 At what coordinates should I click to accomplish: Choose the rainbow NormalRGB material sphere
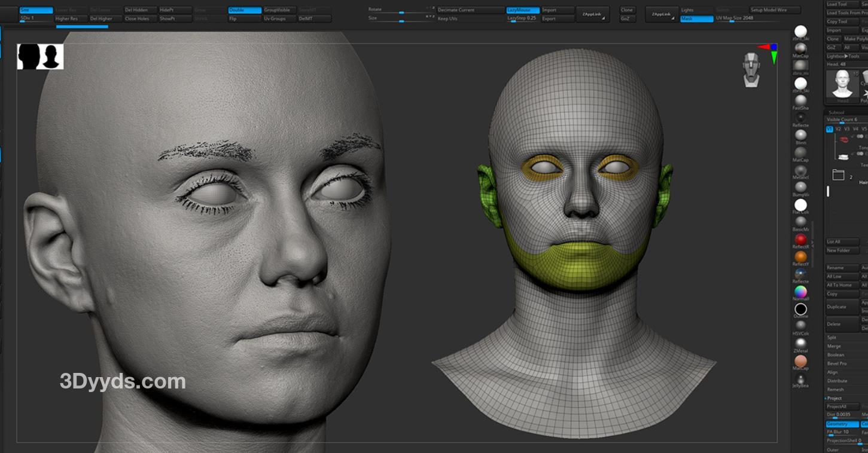(800, 291)
